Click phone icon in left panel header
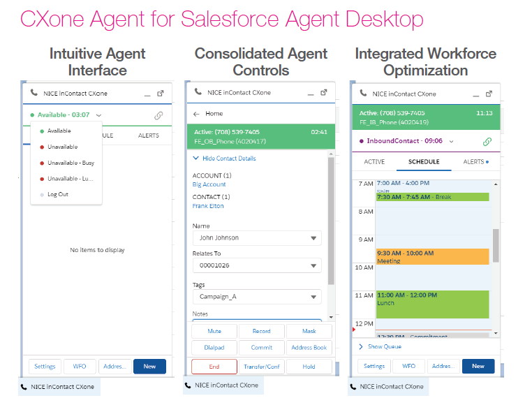532x412 pixels. (34, 93)
